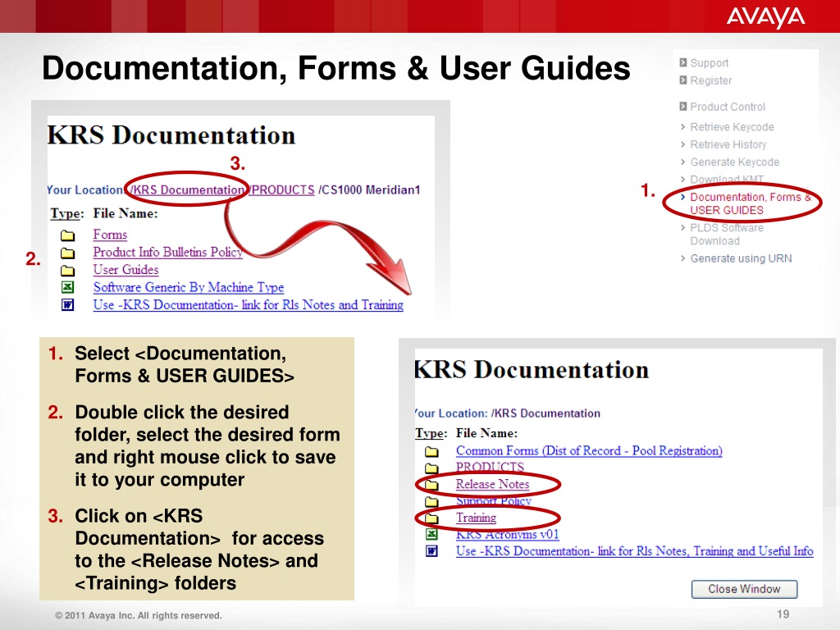The width and height of the screenshot is (840, 630).
Task: Open Documentation, Forms & USER GUIDES menu item
Action: (x=751, y=203)
